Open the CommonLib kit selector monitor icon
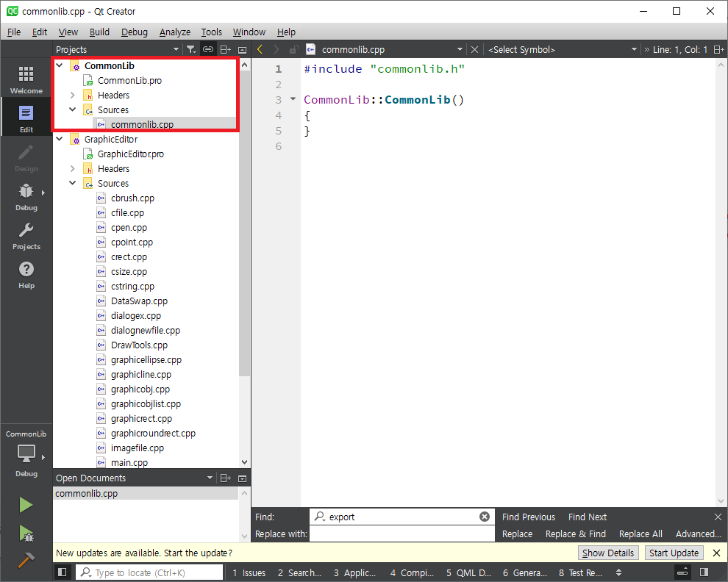 26,453
